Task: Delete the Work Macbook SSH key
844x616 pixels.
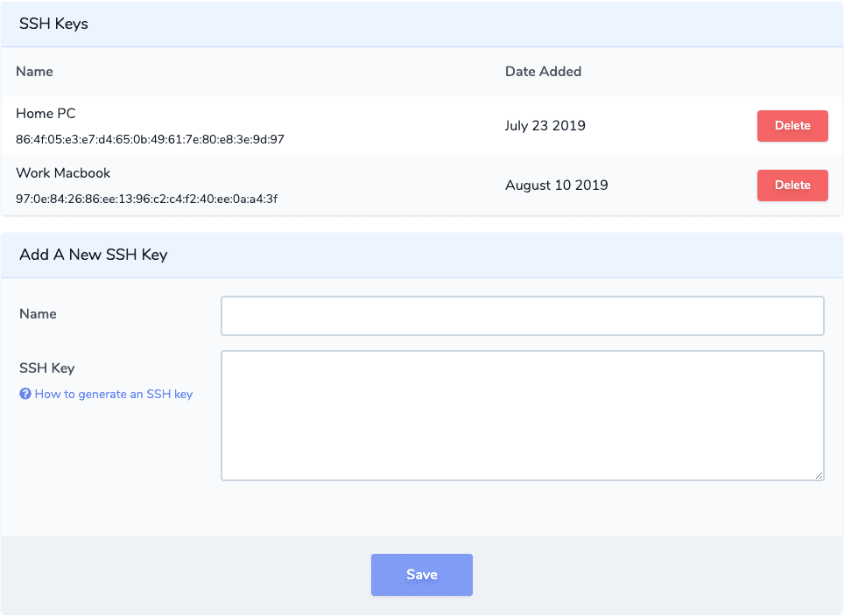Action: (x=792, y=185)
